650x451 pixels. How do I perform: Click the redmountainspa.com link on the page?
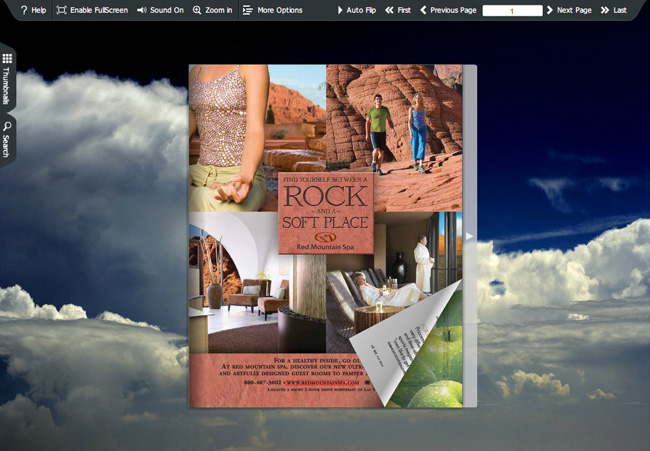click(x=322, y=382)
